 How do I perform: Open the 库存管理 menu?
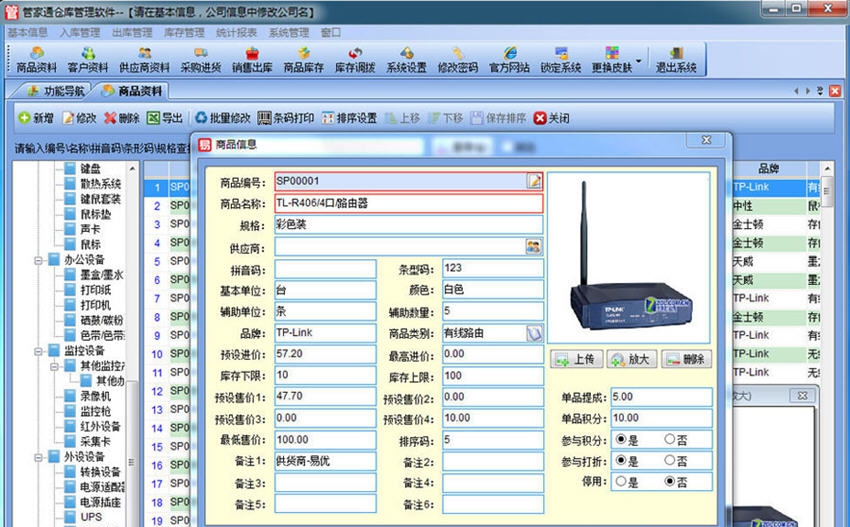pos(184,33)
